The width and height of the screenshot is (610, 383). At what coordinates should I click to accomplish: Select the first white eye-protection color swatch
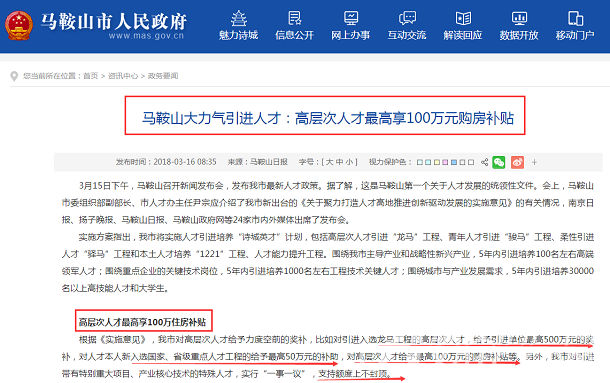tap(420, 162)
